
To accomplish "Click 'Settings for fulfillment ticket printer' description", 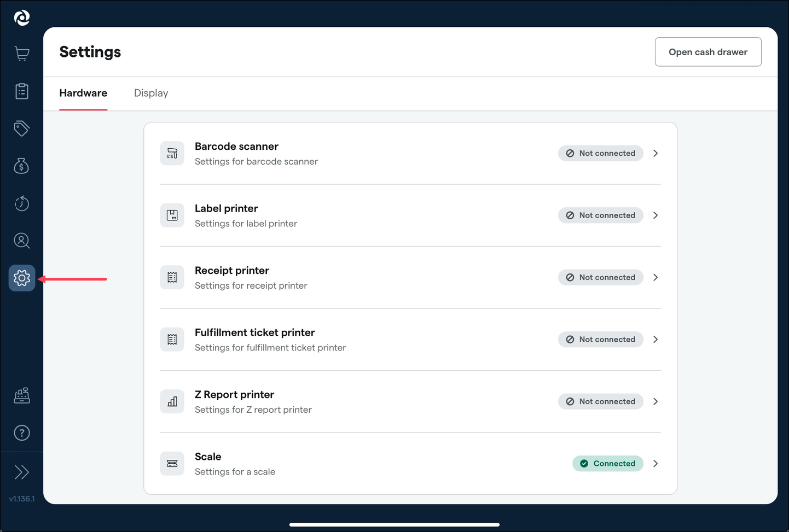I will click(x=270, y=348).
